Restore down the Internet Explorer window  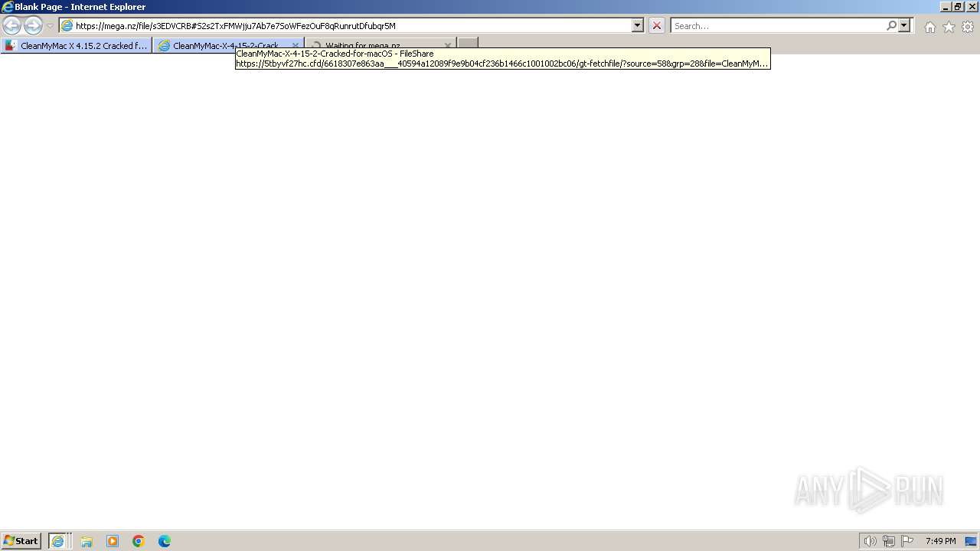pyautogui.click(x=957, y=6)
